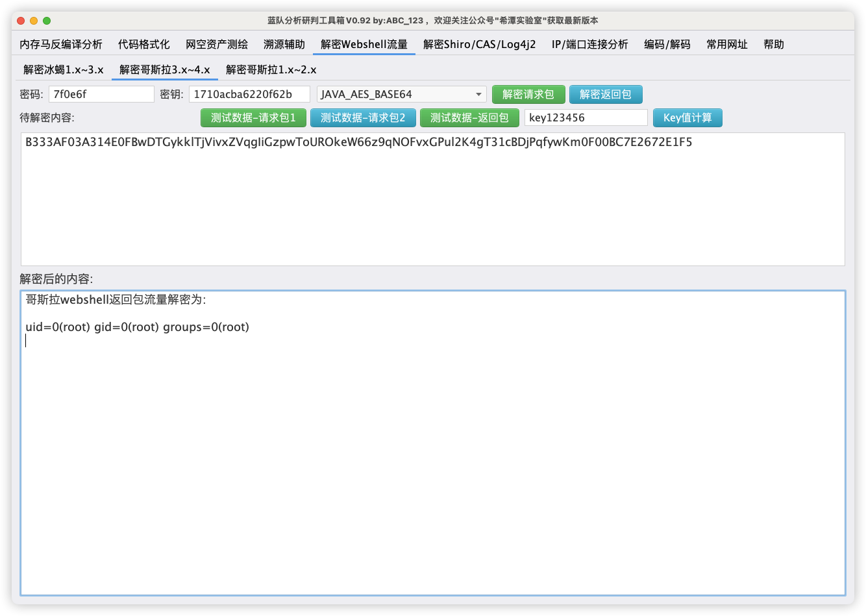Image resolution: width=866 pixels, height=616 pixels.
Task: Load 测试数据-请求包2 sample
Action: coord(363,117)
